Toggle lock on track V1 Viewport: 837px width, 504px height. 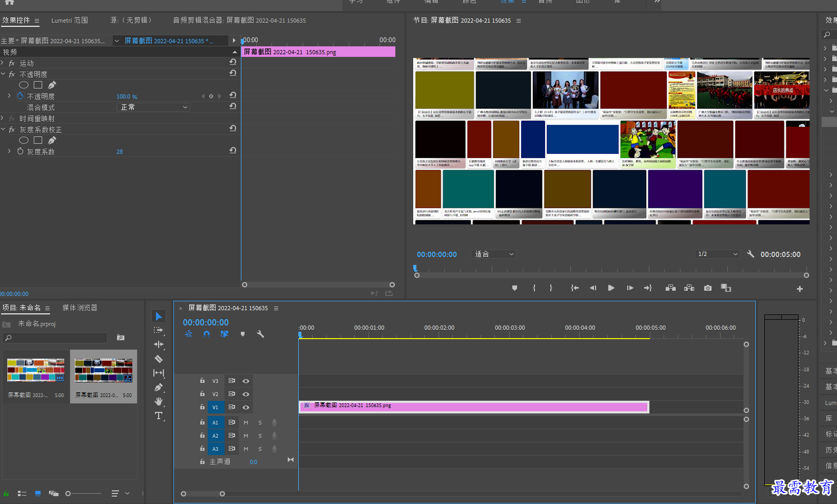202,407
